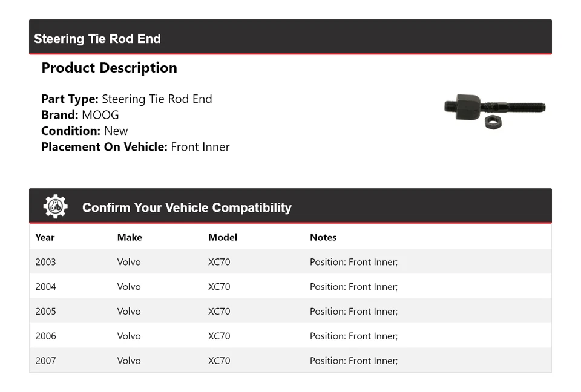The height and width of the screenshot is (392, 581).
Task: Click Volvo in the 2003 row
Action: (x=129, y=262)
